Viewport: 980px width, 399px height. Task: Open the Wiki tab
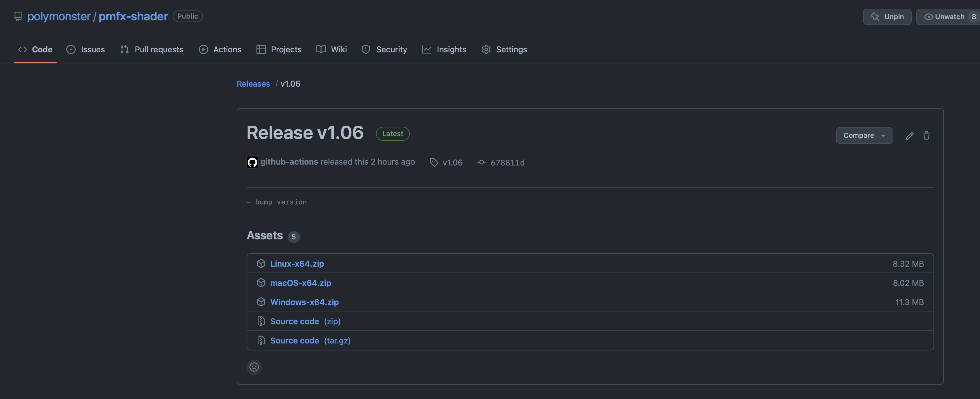pos(331,49)
